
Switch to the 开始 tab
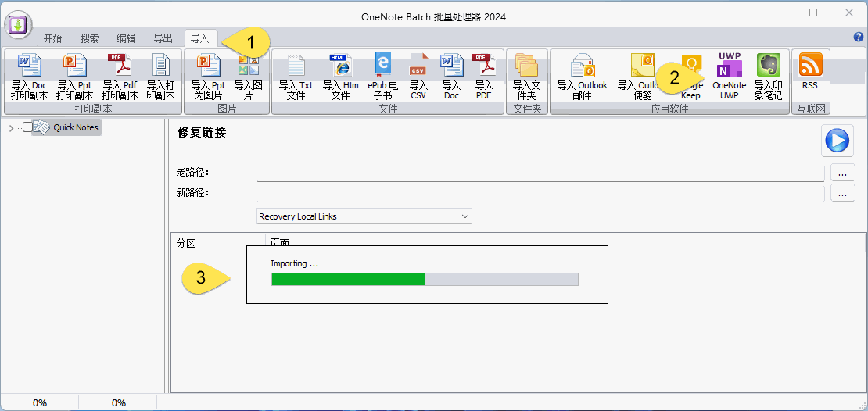(x=53, y=38)
